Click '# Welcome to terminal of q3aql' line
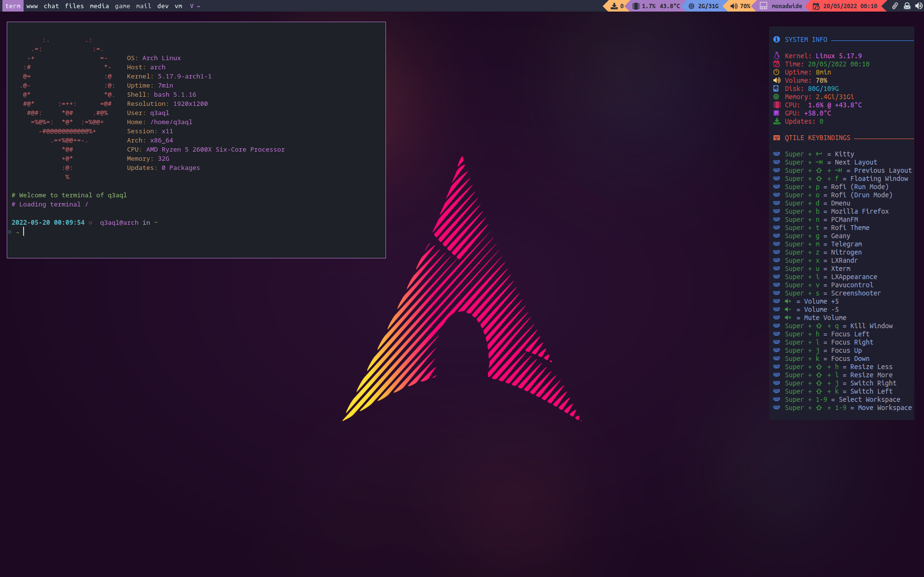The height and width of the screenshot is (577, 924). 69,195
